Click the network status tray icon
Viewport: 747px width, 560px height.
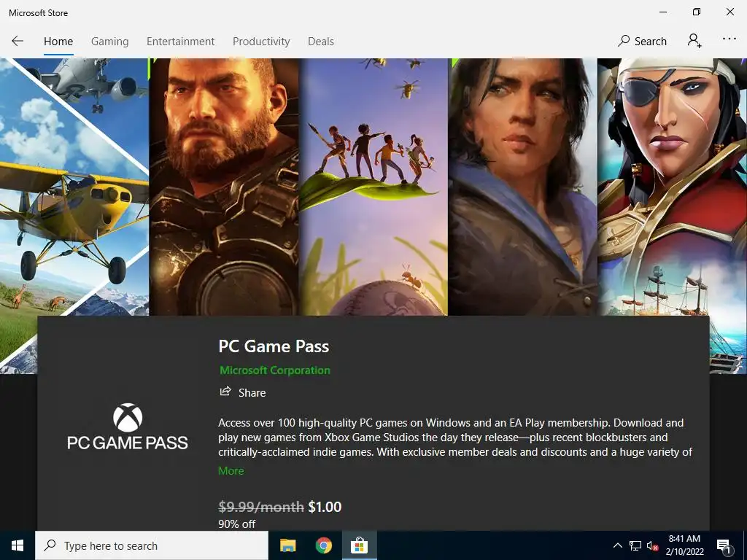click(x=635, y=545)
